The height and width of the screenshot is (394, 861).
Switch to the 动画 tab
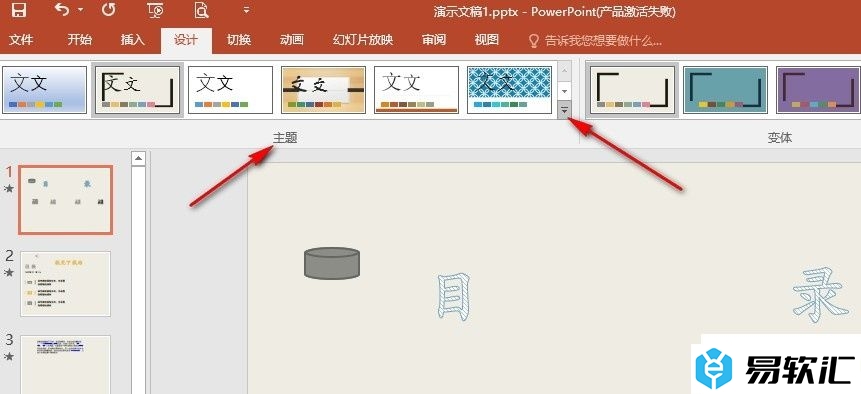pyautogui.click(x=292, y=40)
